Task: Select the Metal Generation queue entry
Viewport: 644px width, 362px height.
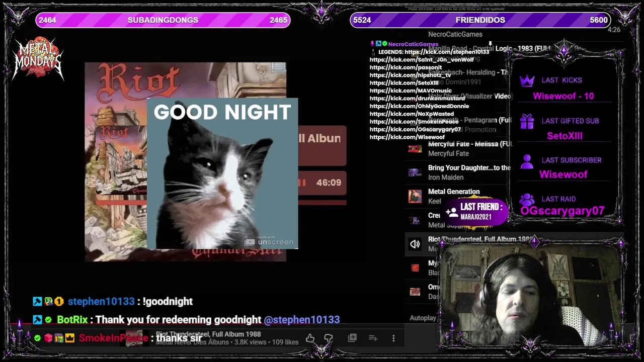Action: pos(457,196)
